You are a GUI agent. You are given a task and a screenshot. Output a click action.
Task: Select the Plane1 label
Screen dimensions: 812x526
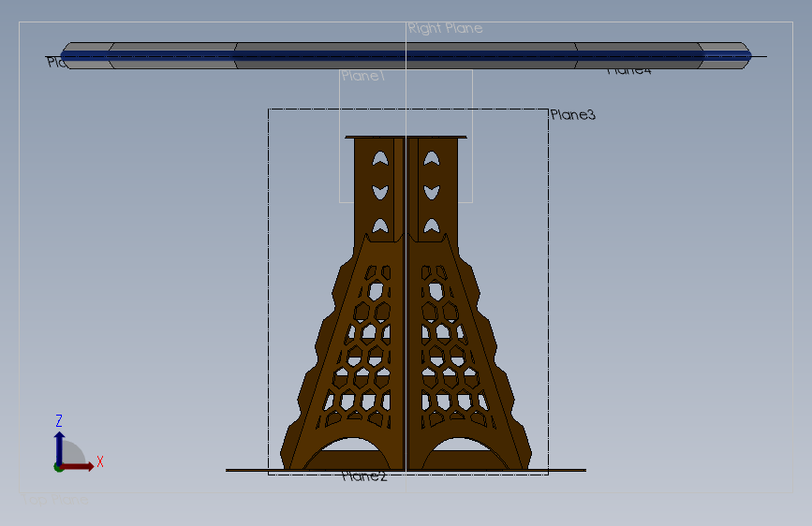point(363,76)
